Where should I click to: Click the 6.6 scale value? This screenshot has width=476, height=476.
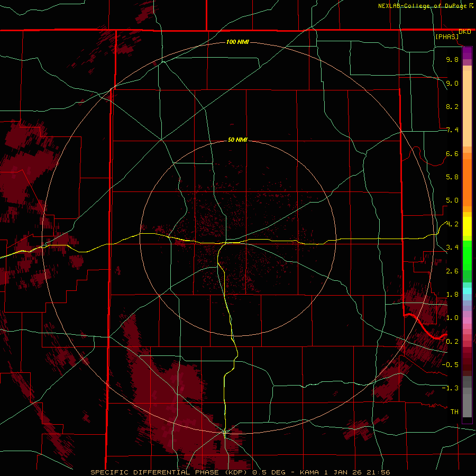coord(452,153)
